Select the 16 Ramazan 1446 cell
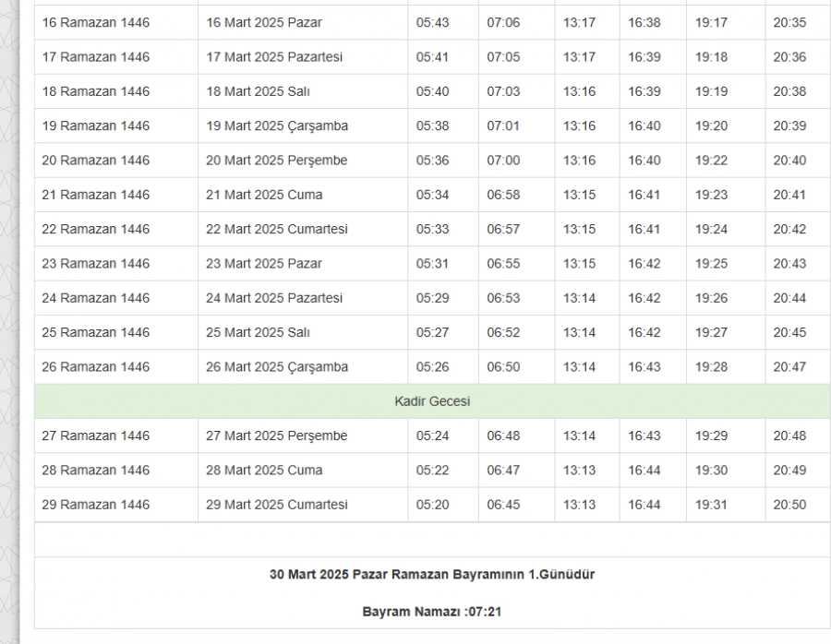The image size is (831, 644). coord(96,22)
